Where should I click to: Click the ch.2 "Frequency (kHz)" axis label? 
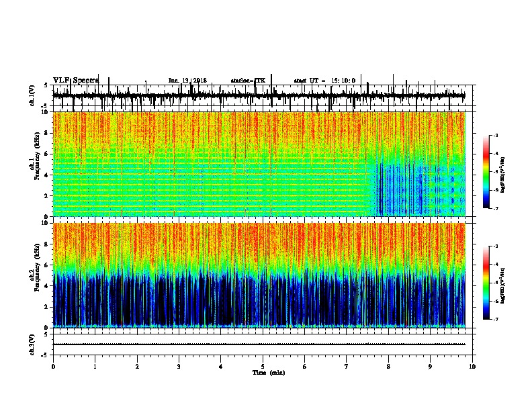37,267
